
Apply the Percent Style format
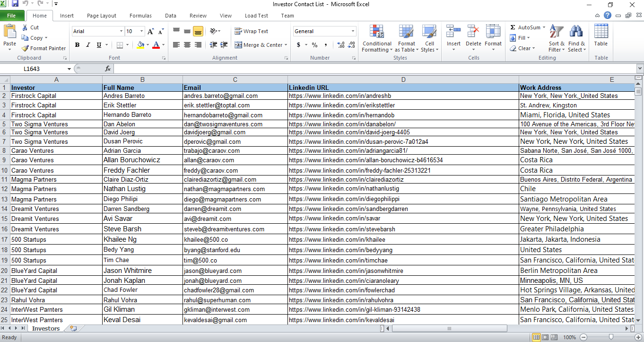(314, 45)
